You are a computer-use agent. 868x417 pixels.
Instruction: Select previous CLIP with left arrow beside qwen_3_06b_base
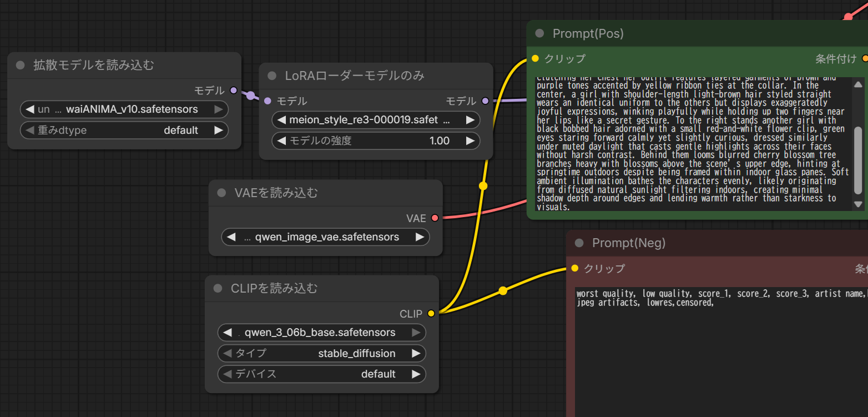227,333
